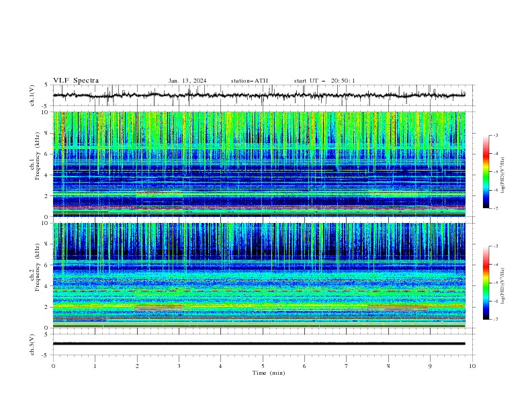The width and height of the screenshot is (532, 411).
Task: Click time axis tick label "7"
Action: [x=347, y=366]
